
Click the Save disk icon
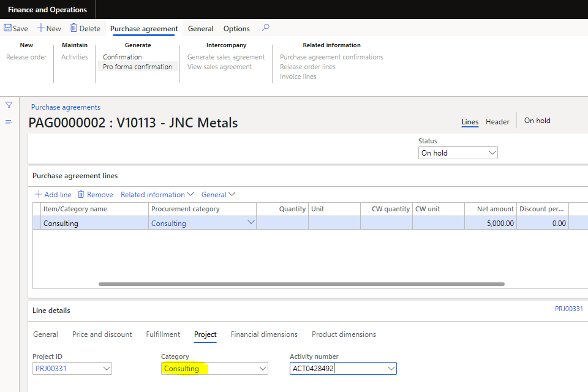pyautogui.click(x=7, y=28)
